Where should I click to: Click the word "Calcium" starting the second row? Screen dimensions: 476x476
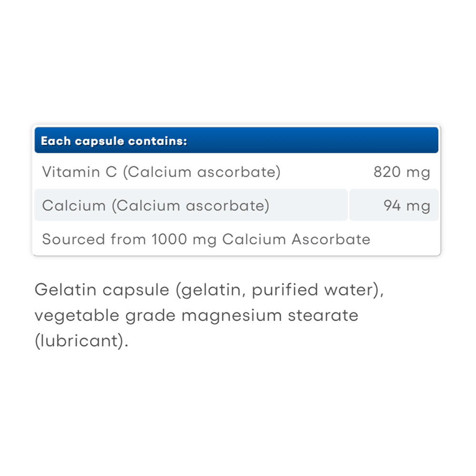pos(74,206)
